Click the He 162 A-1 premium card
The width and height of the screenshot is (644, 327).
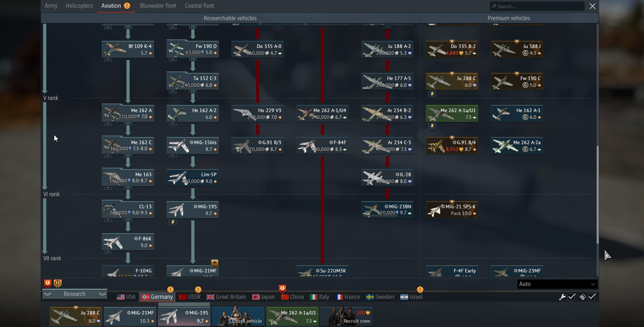click(516, 114)
